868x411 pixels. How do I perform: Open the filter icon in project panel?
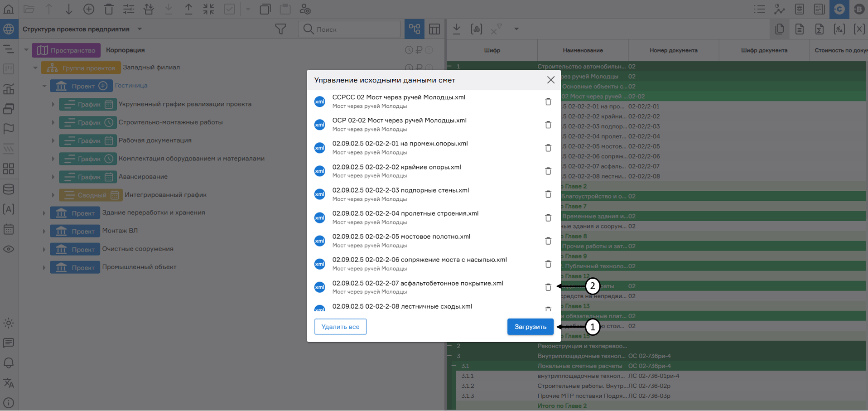pyautogui.click(x=280, y=29)
